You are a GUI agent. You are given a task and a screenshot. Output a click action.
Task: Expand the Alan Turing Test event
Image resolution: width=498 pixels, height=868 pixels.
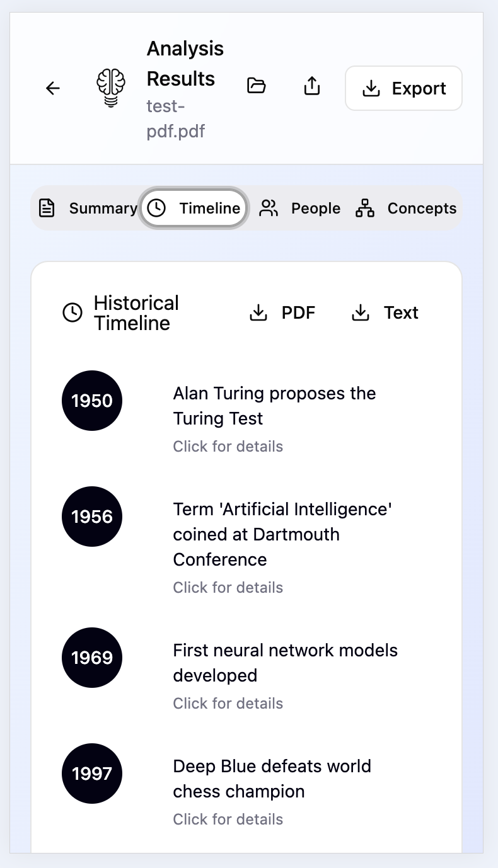(x=274, y=406)
